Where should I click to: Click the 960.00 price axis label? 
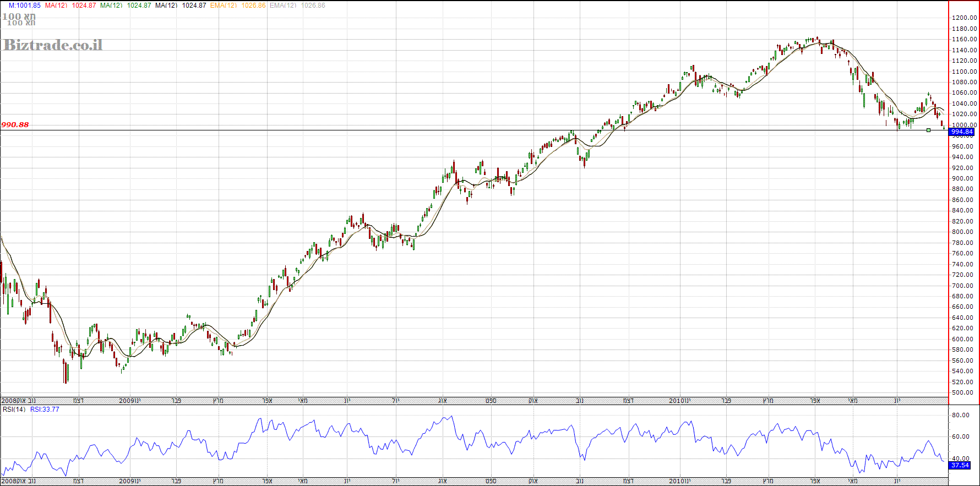click(x=963, y=146)
